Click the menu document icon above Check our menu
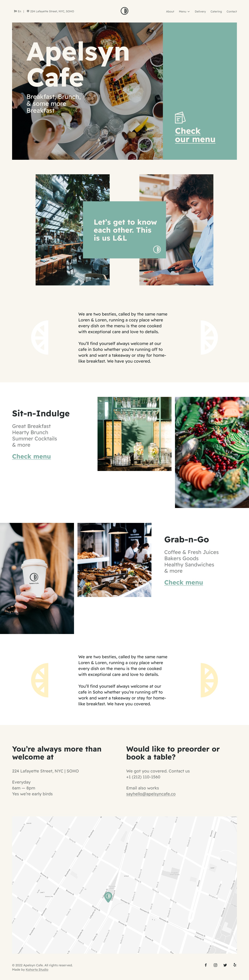The width and height of the screenshot is (249, 980). 180,118
